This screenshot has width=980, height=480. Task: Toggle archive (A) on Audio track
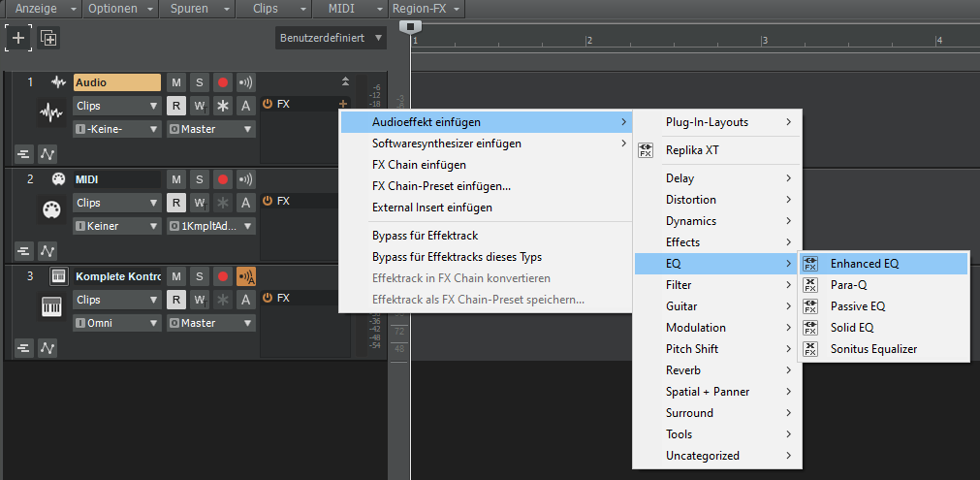(246, 106)
